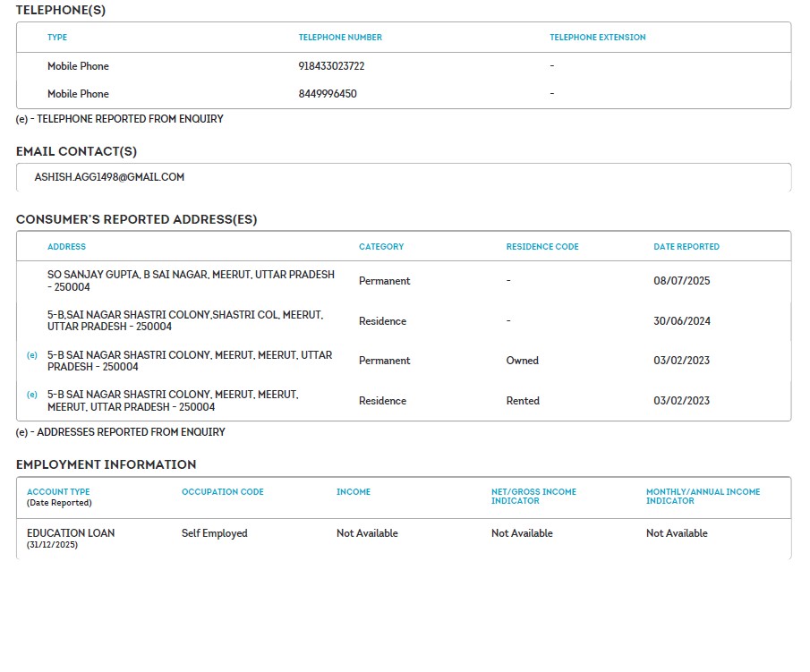This screenshot has width=810, height=672.
Task: Click the (e) marker beside the Owned address
Action: click(32, 355)
